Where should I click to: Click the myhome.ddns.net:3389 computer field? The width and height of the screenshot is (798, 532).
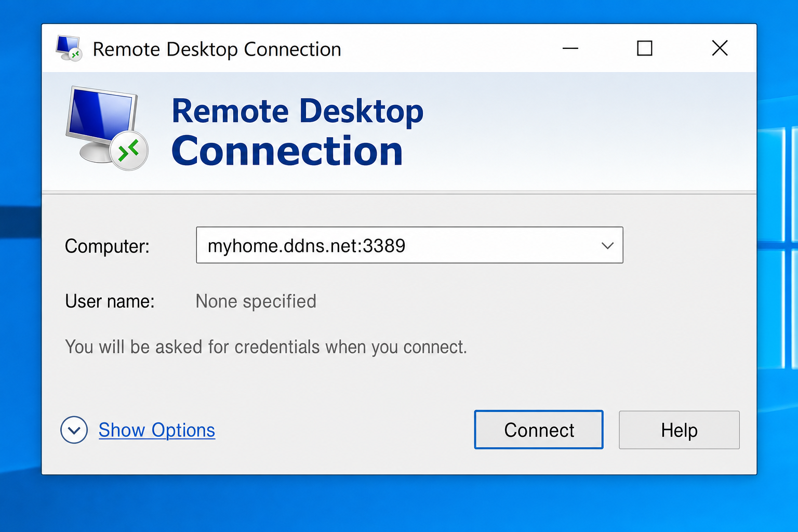(409, 245)
